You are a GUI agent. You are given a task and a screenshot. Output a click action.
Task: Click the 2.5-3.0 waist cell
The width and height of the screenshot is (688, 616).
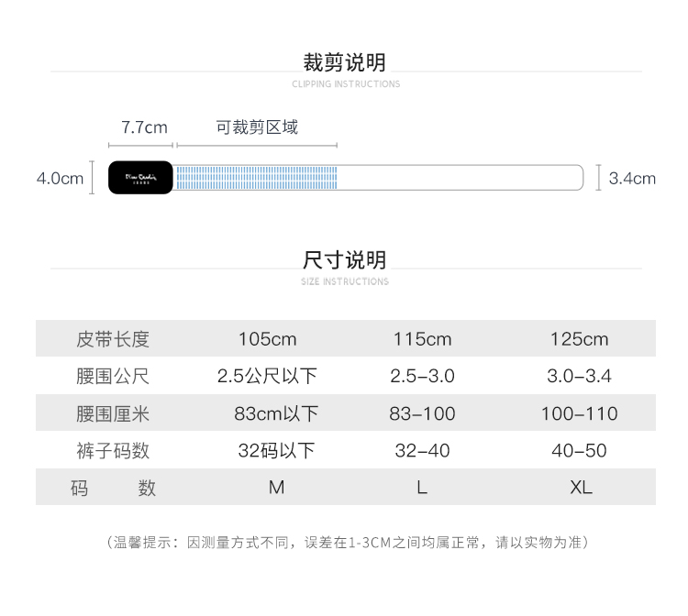point(422,376)
